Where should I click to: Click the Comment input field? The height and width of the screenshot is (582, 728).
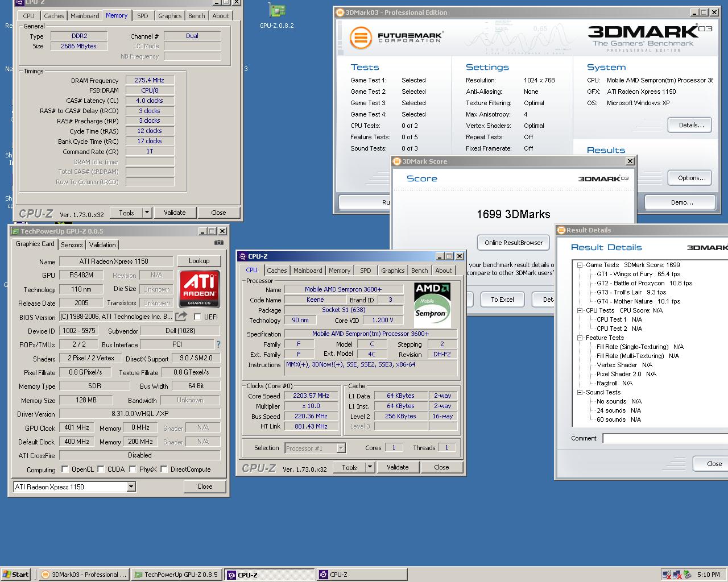pos(665,438)
